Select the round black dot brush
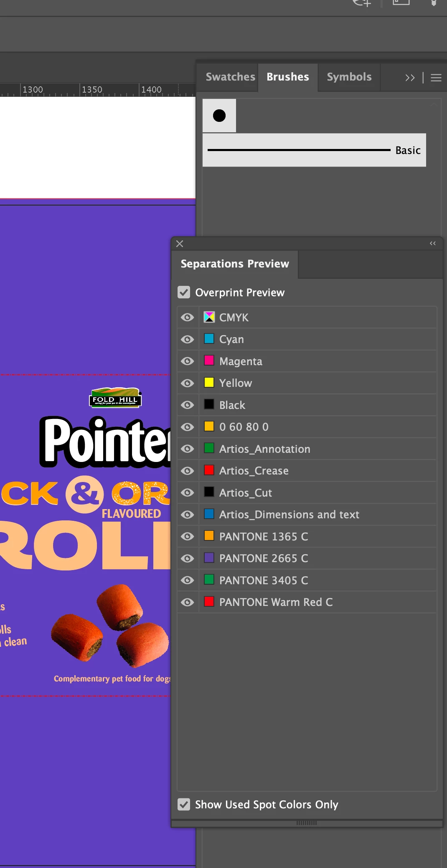This screenshot has width=447, height=868. pyautogui.click(x=219, y=116)
